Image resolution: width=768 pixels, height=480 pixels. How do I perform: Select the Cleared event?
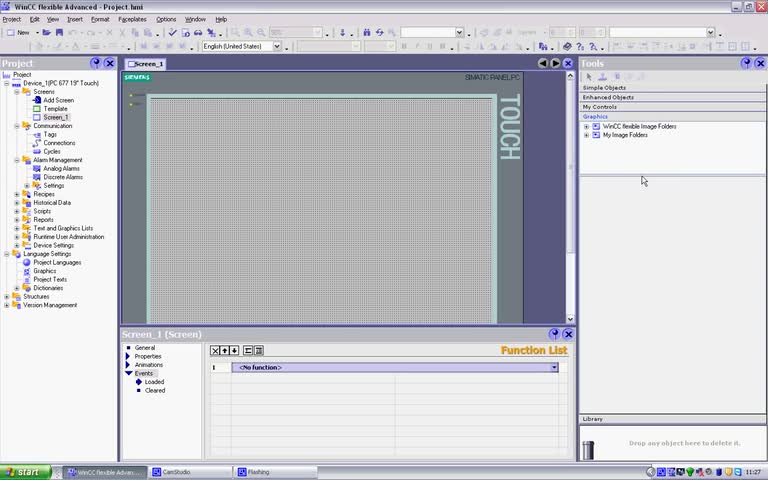coord(155,390)
